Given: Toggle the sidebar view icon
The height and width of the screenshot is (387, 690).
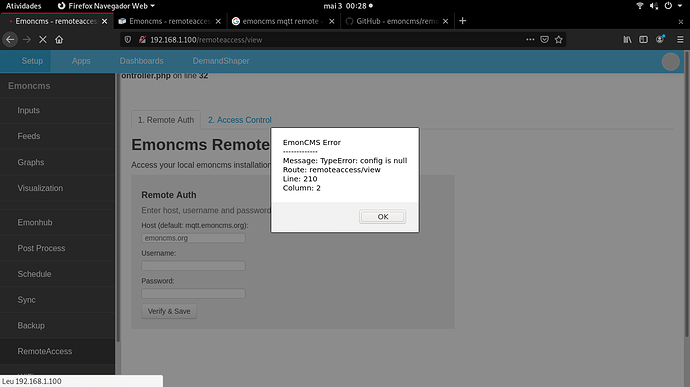Looking at the screenshot, I should (643, 40).
